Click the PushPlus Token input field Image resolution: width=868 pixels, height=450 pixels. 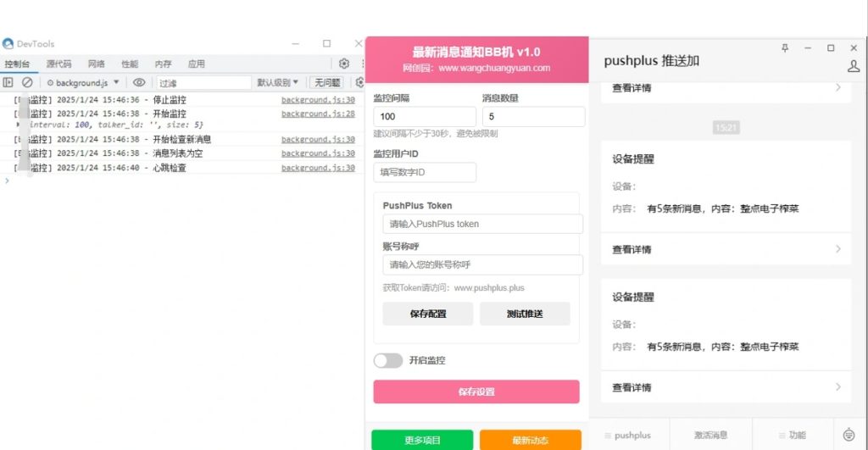(x=482, y=225)
